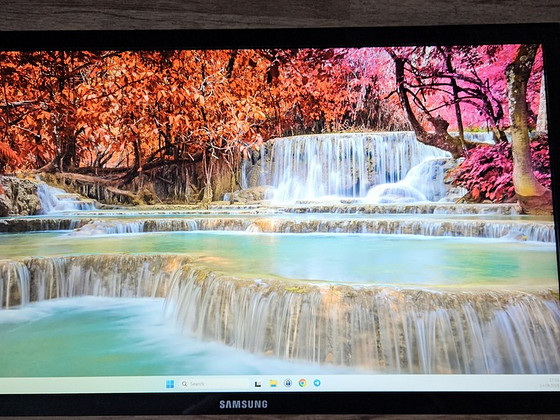Screen dimensions: 560x420
Task: Click the taskbar Search box
Action: pos(213,384)
